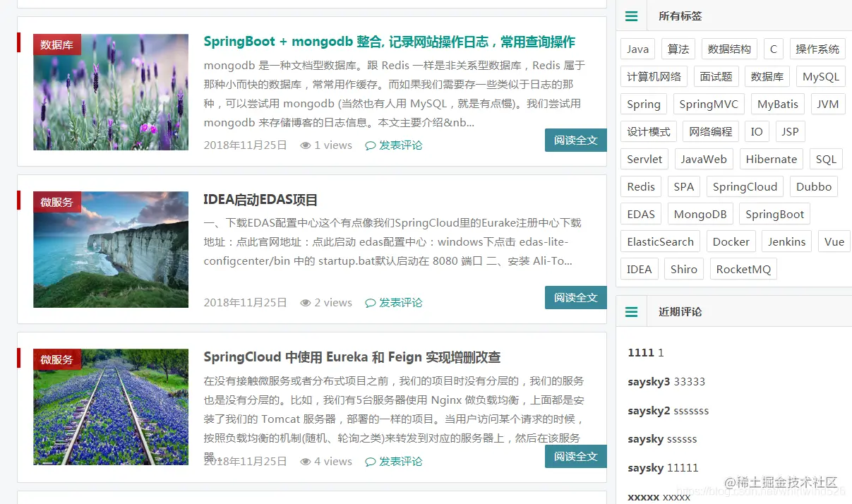Click comment bubble icon on mongodb article
This screenshot has width=852, height=504.
(371, 145)
